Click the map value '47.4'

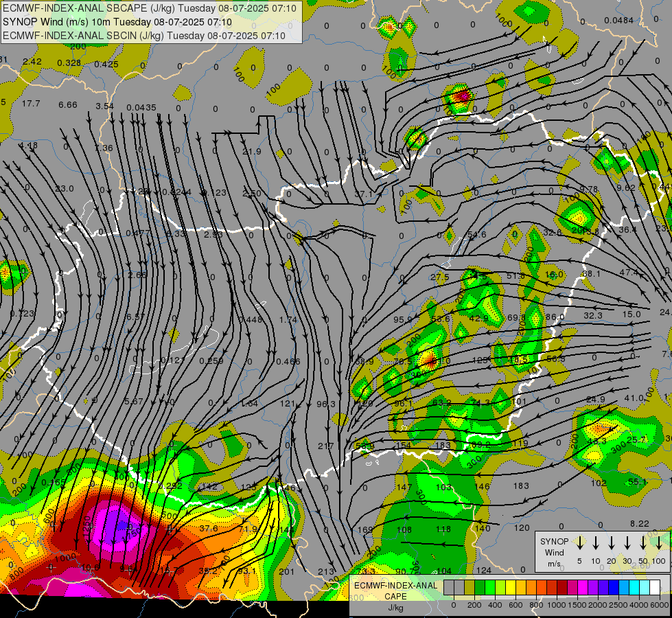(629, 273)
